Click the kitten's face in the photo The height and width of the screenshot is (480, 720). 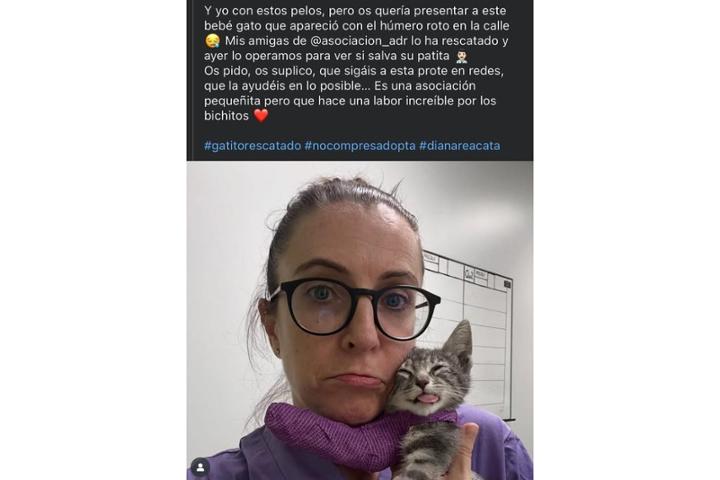[420, 379]
